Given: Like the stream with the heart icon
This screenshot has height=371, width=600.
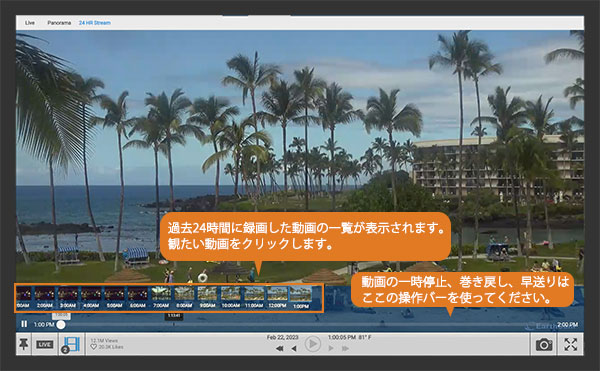Looking at the screenshot, I should click(x=93, y=347).
